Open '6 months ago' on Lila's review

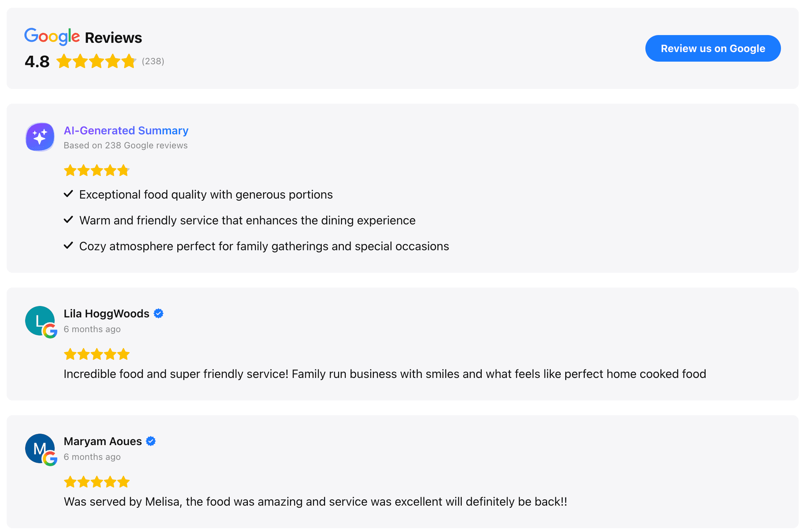pos(92,329)
